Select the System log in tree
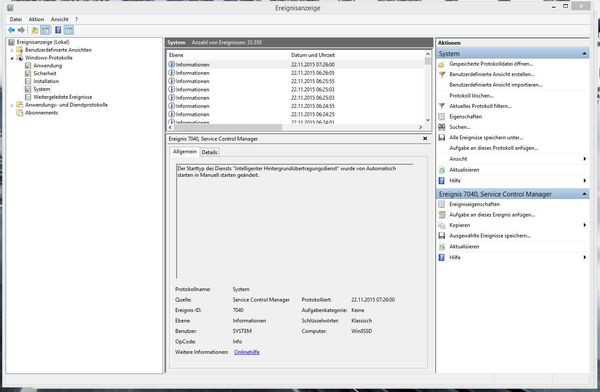 (x=42, y=89)
